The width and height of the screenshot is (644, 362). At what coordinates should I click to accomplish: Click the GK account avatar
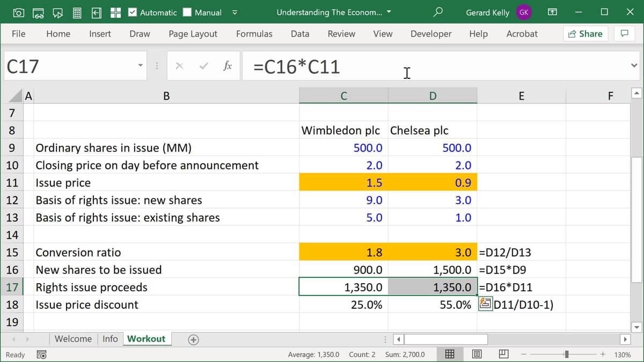[524, 12]
